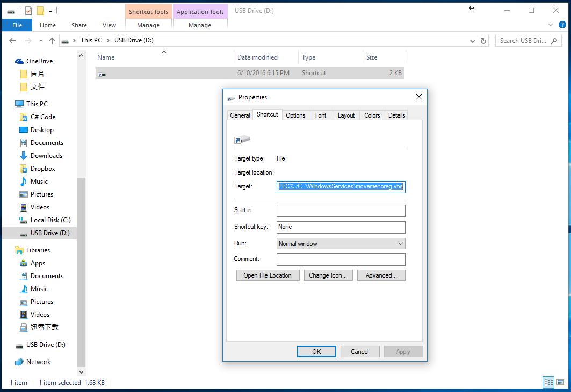Click the navigation pane scroll up arrow
Screen dimensions: 571x392
81,56
